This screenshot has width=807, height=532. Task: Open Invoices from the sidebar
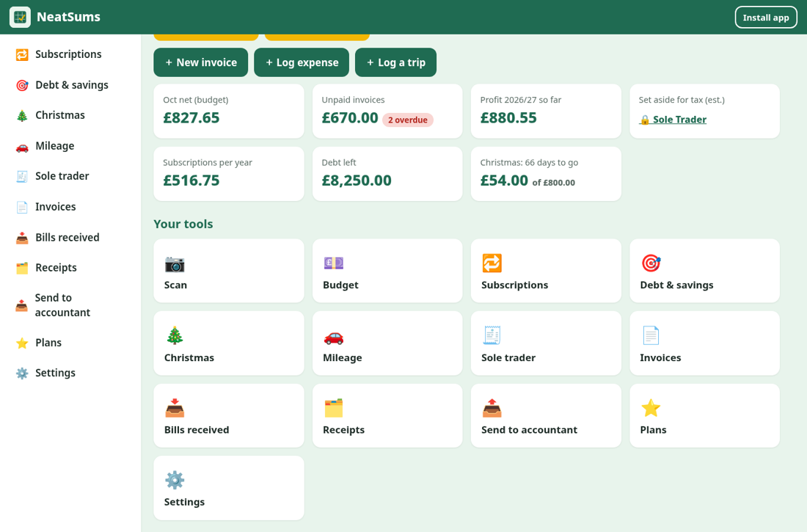click(70, 207)
